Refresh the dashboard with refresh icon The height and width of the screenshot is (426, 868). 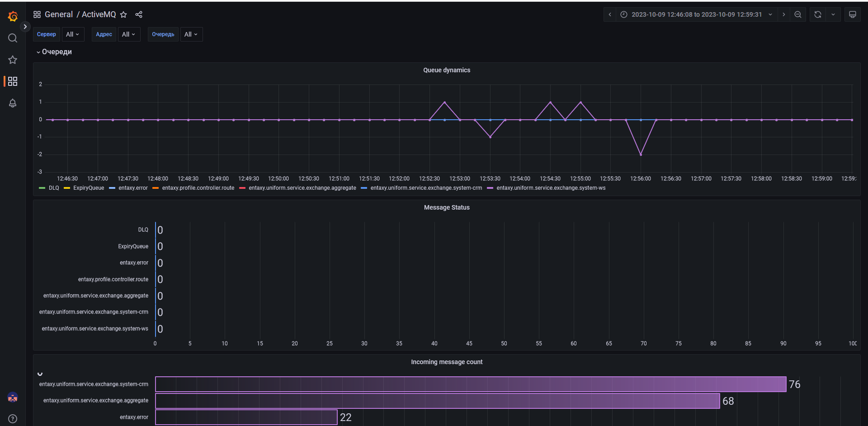pyautogui.click(x=818, y=14)
